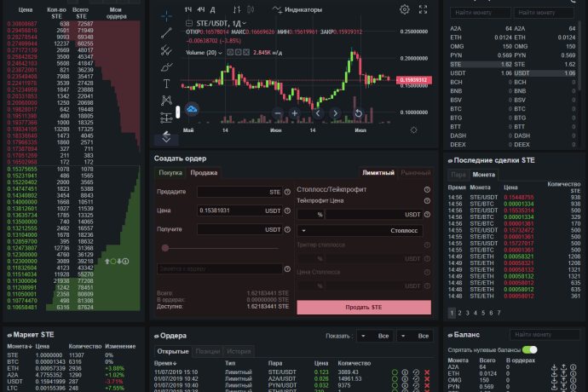Screen dimensions: 588x392
Task: Switch to the Покупка tab
Action: tap(170, 173)
